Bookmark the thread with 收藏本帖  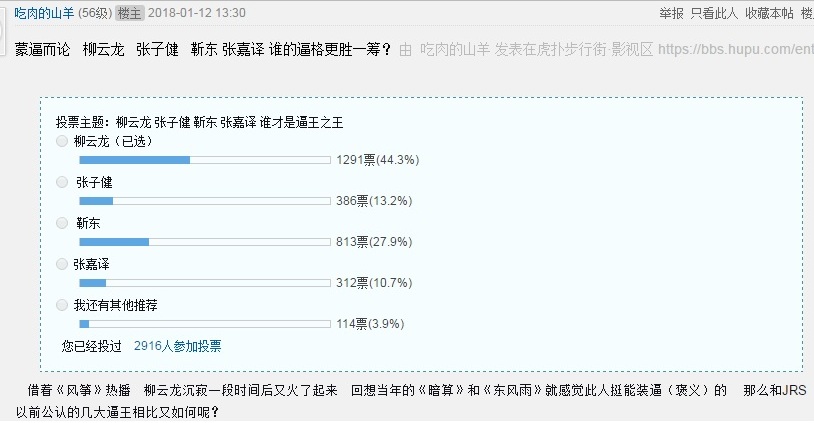[768, 13]
